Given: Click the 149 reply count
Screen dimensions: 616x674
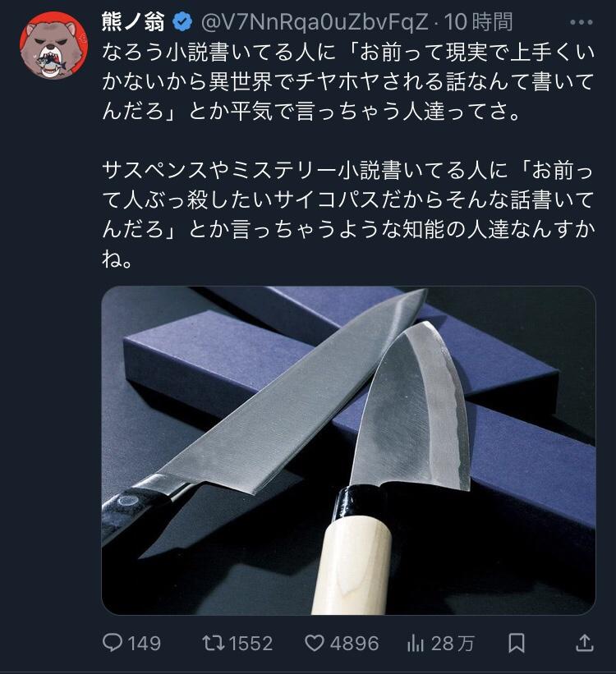Looking at the screenshot, I should pos(144,644).
